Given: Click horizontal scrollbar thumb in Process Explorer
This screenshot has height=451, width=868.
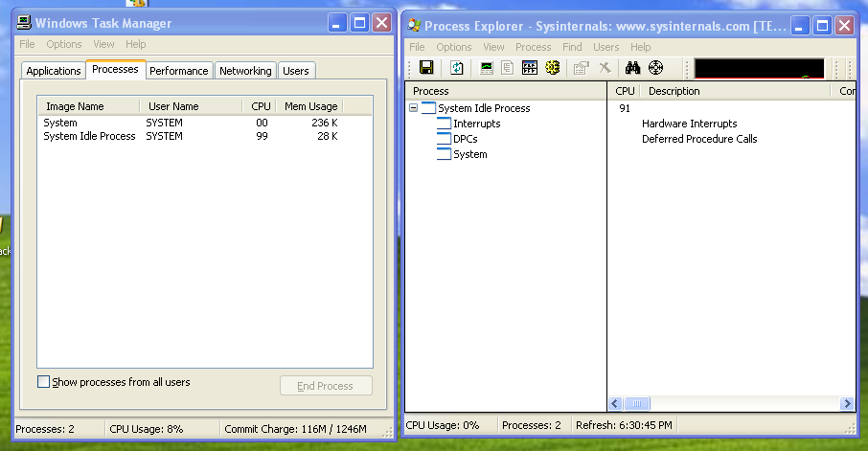Looking at the screenshot, I should [636, 403].
